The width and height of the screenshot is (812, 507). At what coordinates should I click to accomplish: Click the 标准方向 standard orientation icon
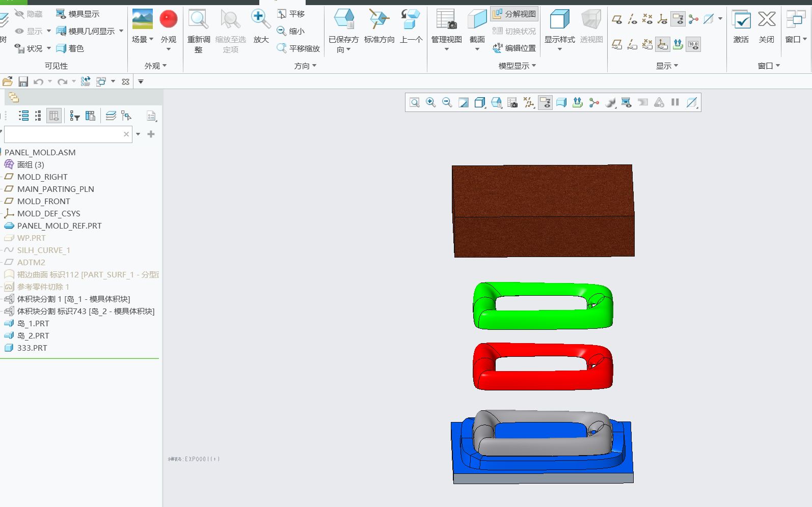pos(380,19)
